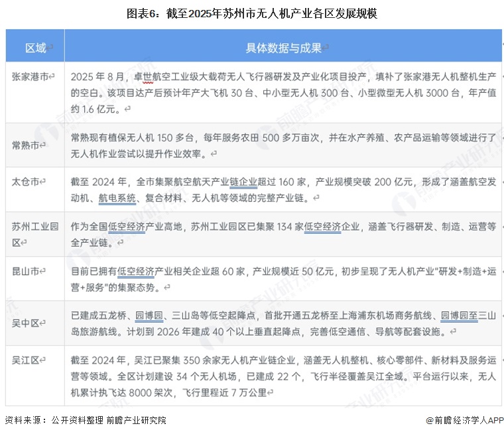
Task: Click the chart title about Suzhou drone industry
Action: point(252,13)
